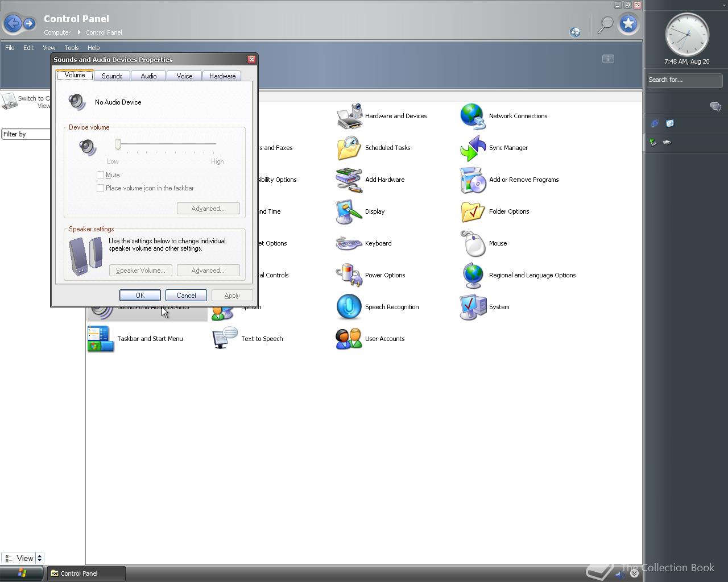Image resolution: width=728 pixels, height=582 pixels.
Task: Toggle the Mute checkbox
Action: tap(101, 175)
